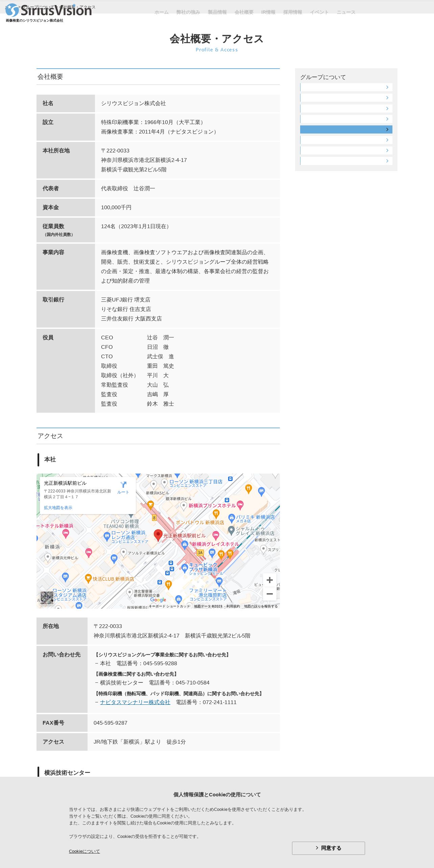This screenshot has width=434, height=868.
Task: Open highlighted blue sidebar item
Action: [346, 129]
